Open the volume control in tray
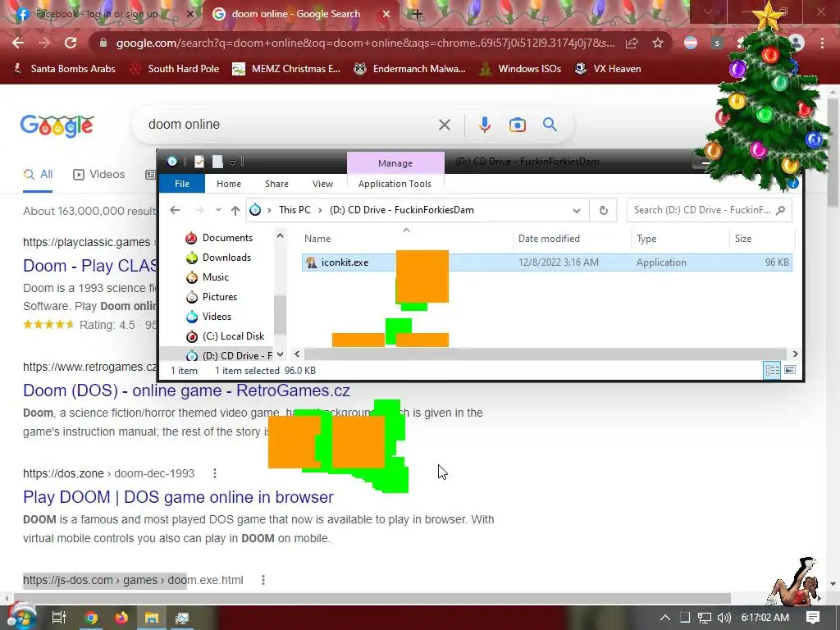This screenshot has width=840, height=630. tap(724, 618)
